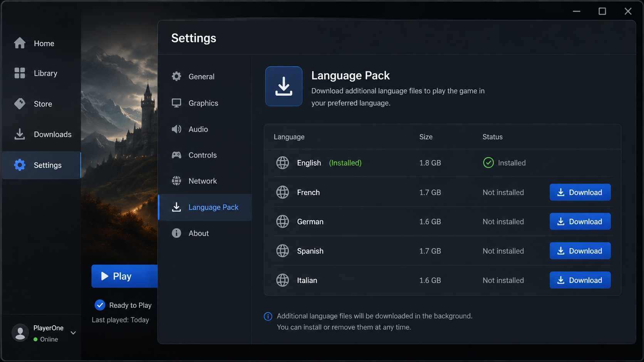Screen dimensions: 644x362
Task: Download the French language pack
Action: pos(580,192)
